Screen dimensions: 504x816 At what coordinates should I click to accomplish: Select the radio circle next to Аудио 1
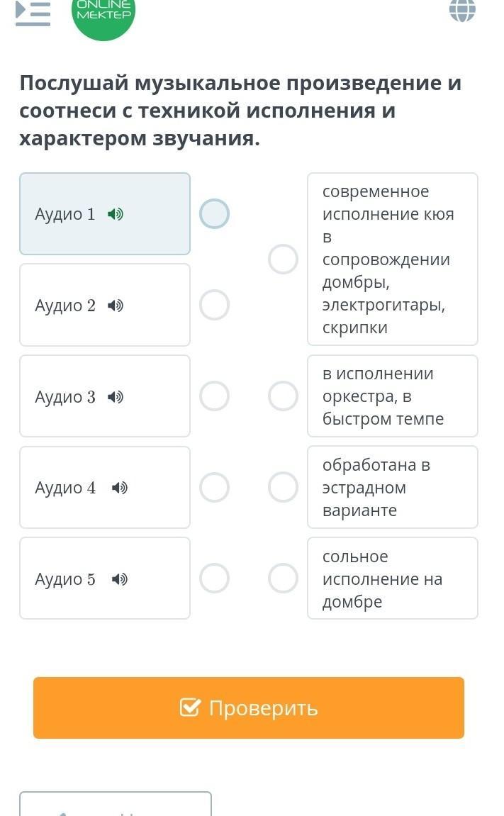pos(214,214)
